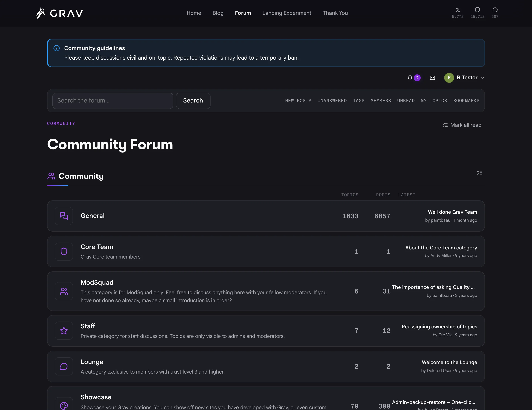
Task: Open 'Welcome to the Lounge' topic
Action: pyautogui.click(x=449, y=362)
